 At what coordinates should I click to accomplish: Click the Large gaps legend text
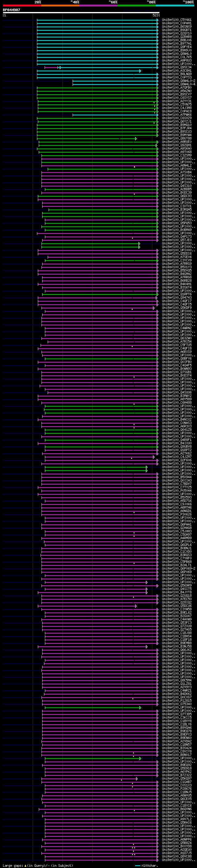point(38,866)
